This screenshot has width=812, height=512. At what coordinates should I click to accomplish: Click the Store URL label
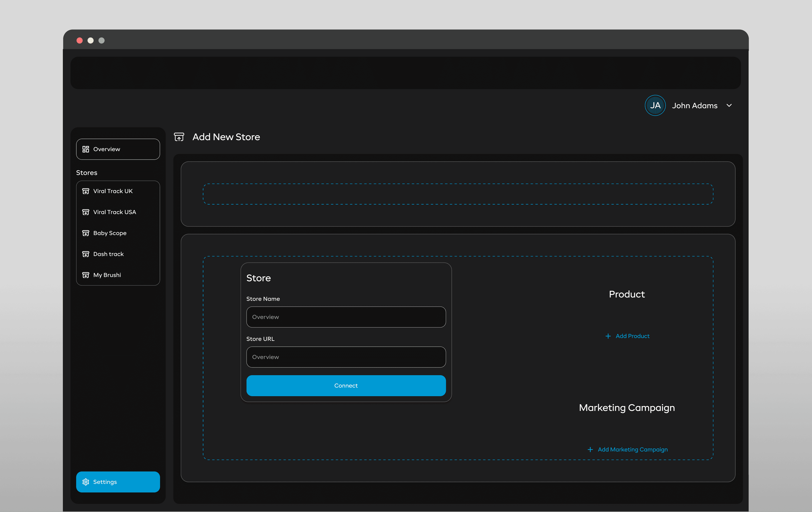[x=260, y=338]
